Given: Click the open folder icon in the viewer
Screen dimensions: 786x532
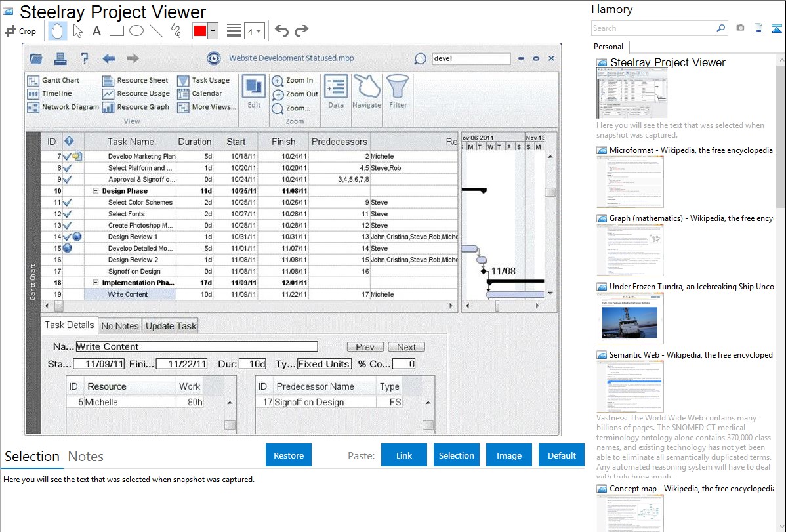Looking at the screenshot, I should click(x=36, y=58).
